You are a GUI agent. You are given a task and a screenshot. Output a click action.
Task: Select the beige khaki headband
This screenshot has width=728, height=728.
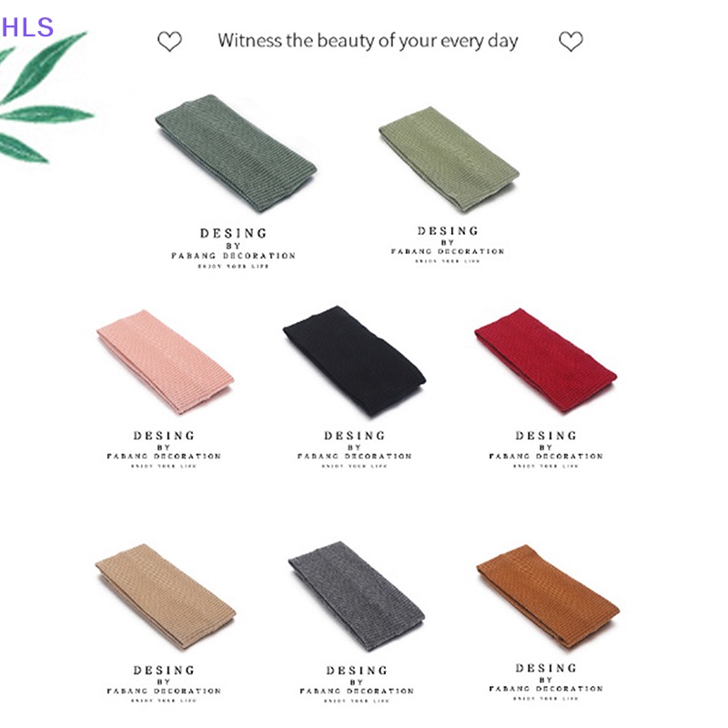tap(166, 596)
